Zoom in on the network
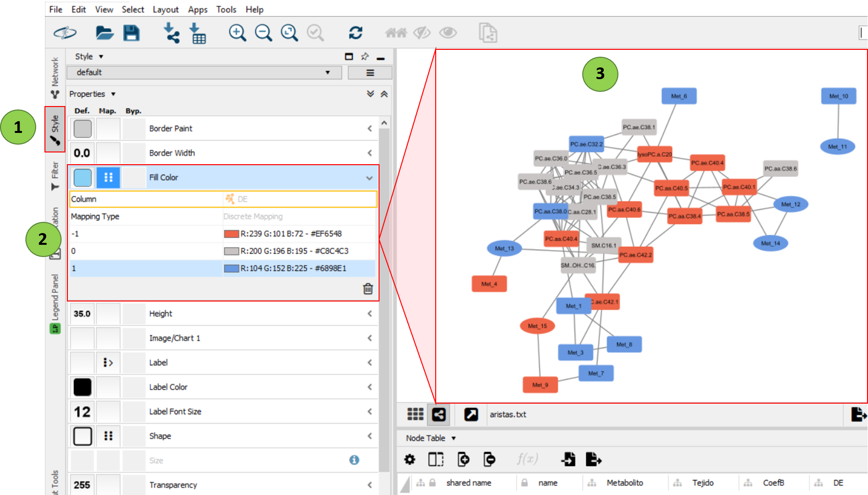 [237, 33]
